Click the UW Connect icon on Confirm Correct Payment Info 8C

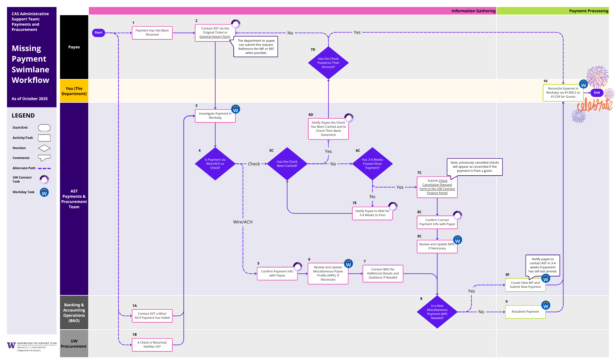point(458,216)
